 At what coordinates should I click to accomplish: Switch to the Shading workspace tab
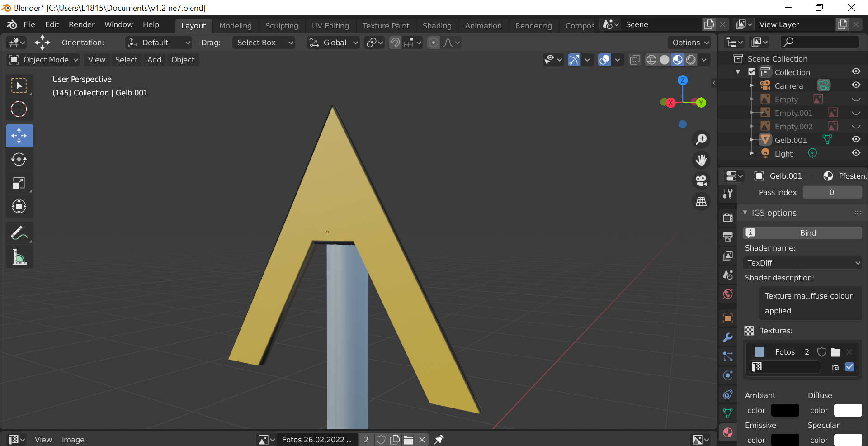click(x=437, y=26)
